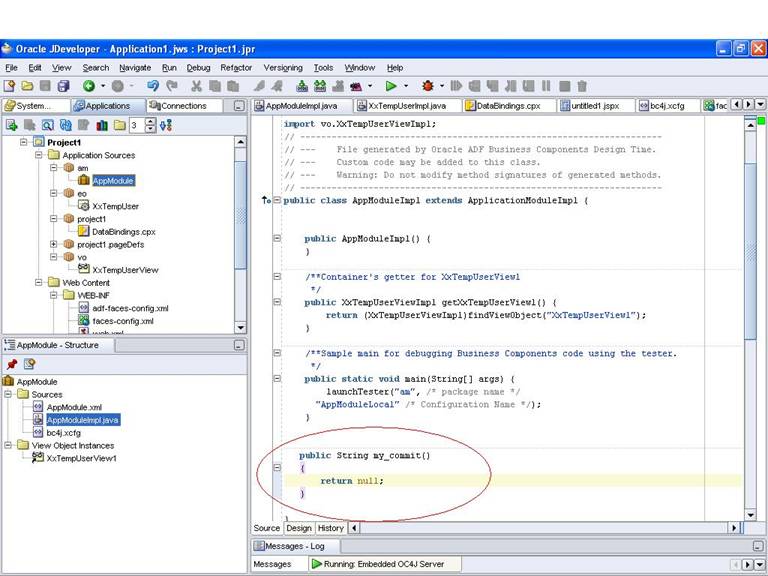Click the Terminate stop square icon

tap(564, 86)
